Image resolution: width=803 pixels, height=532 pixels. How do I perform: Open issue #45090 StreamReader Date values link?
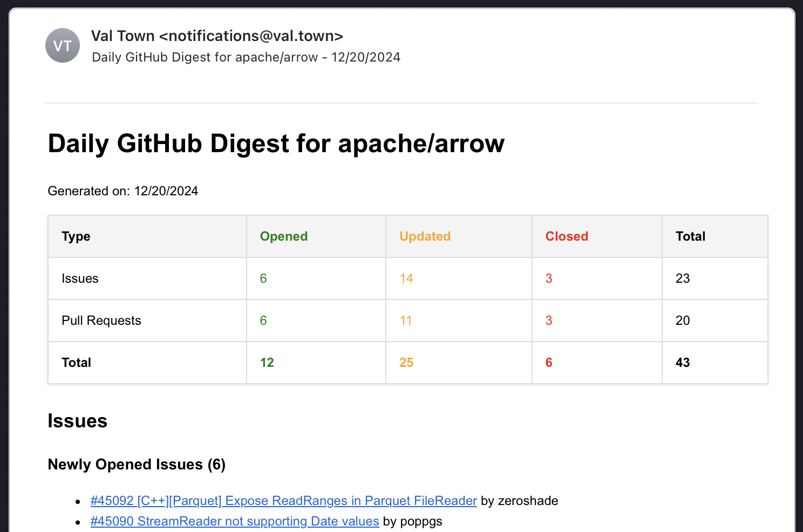click(235, 521)
